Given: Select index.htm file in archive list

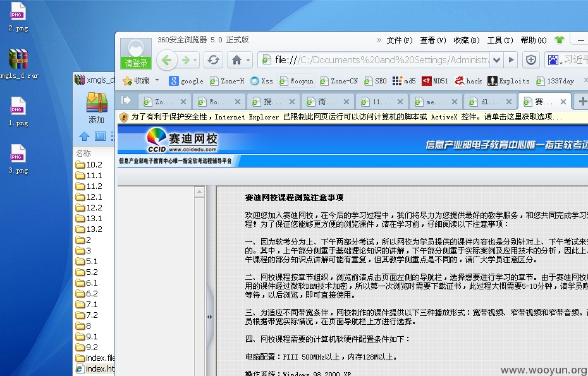Looking at the screenshot, I should (95, 369).
